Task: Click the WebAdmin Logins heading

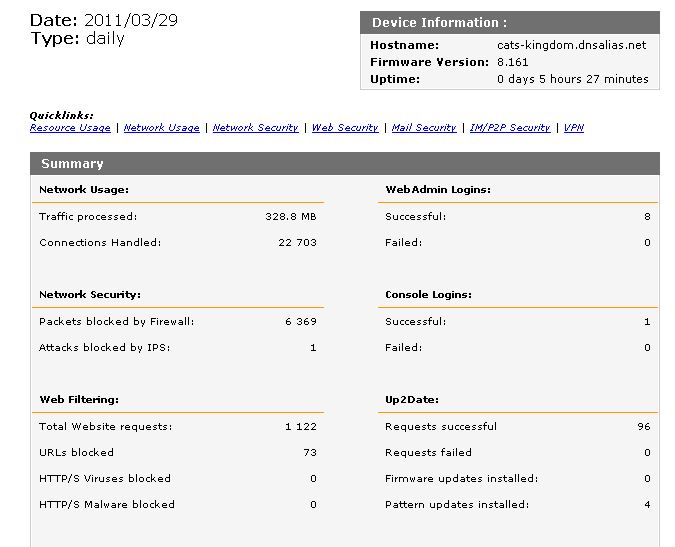Action: [438, 189]
